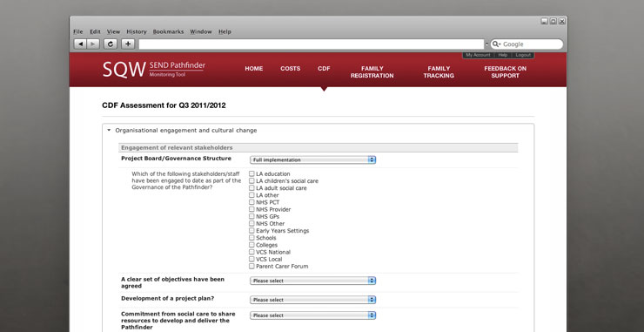This screenshot has height=332, width=644.
Task: Click the Google search magnifier icon
Action: click(x=495, y=44)
